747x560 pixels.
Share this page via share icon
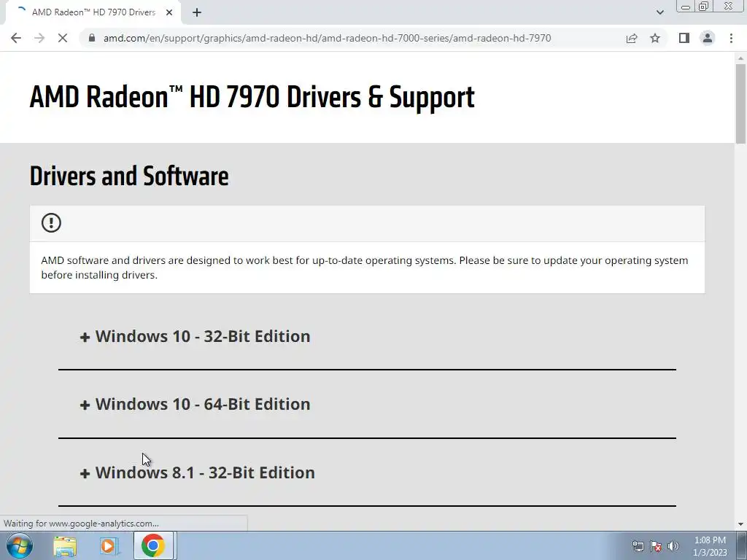[632, 38]
